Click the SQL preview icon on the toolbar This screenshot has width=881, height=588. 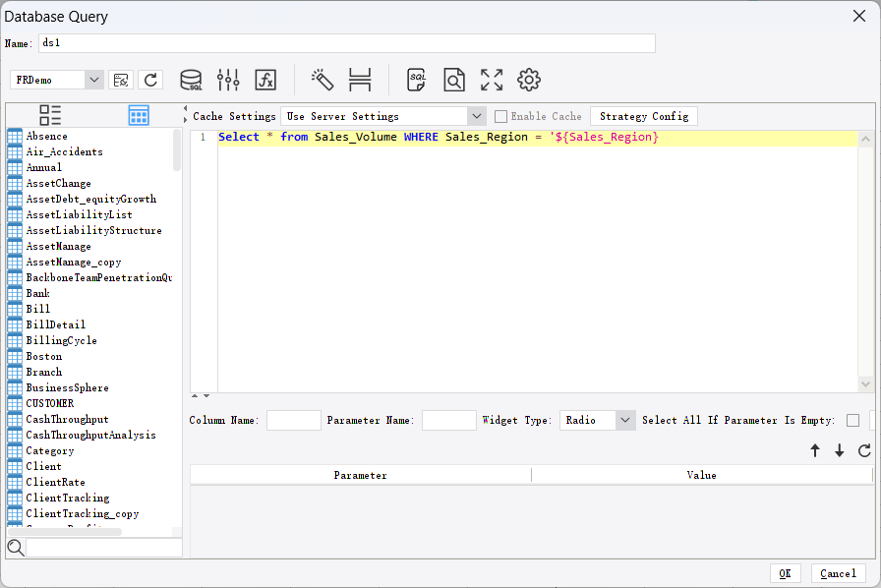[416, 80]
